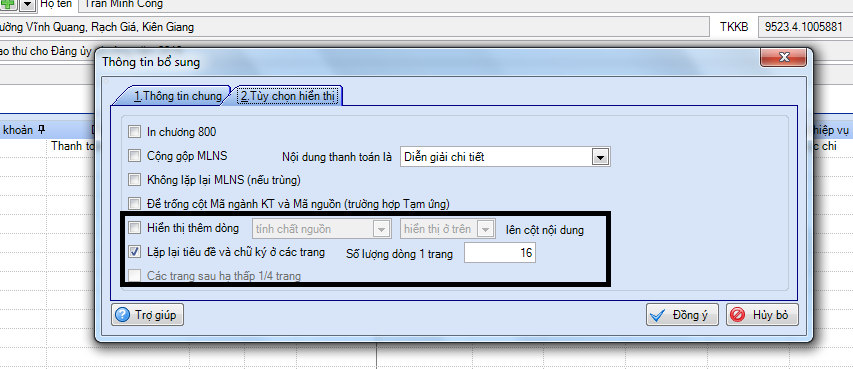Screen dimensions: 853x369
Task: Click the Số lượng dòng 1 trang field
Action: pyautogui.click(x=499, y=253)
